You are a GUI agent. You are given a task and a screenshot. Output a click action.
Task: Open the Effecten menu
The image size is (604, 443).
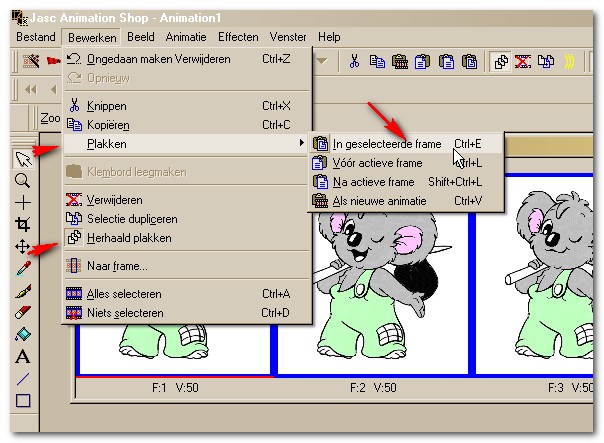(x=238, y=37)
